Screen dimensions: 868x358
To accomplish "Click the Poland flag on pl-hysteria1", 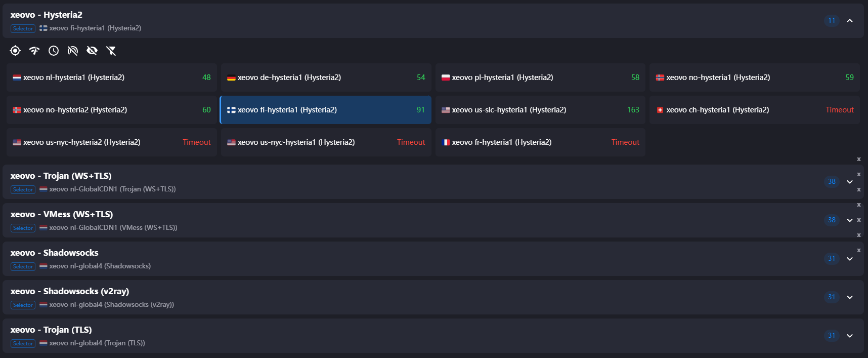I will point(446,77).
